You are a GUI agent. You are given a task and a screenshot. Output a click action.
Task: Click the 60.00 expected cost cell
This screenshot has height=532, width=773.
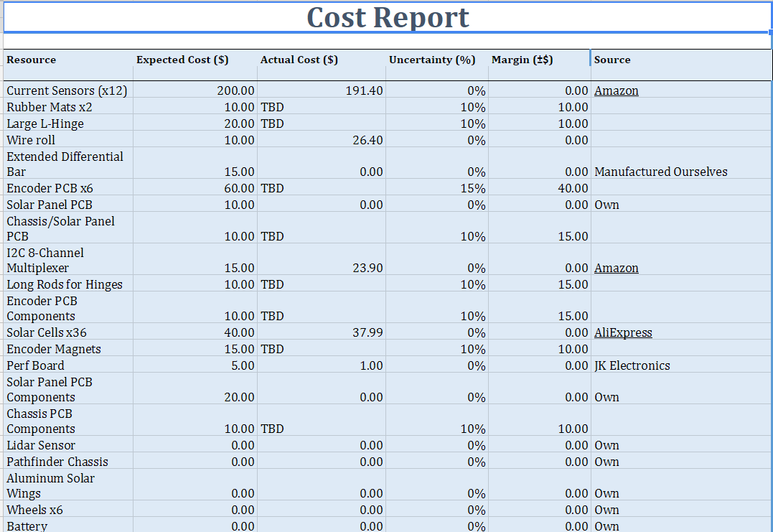click(x=195, y=188)
